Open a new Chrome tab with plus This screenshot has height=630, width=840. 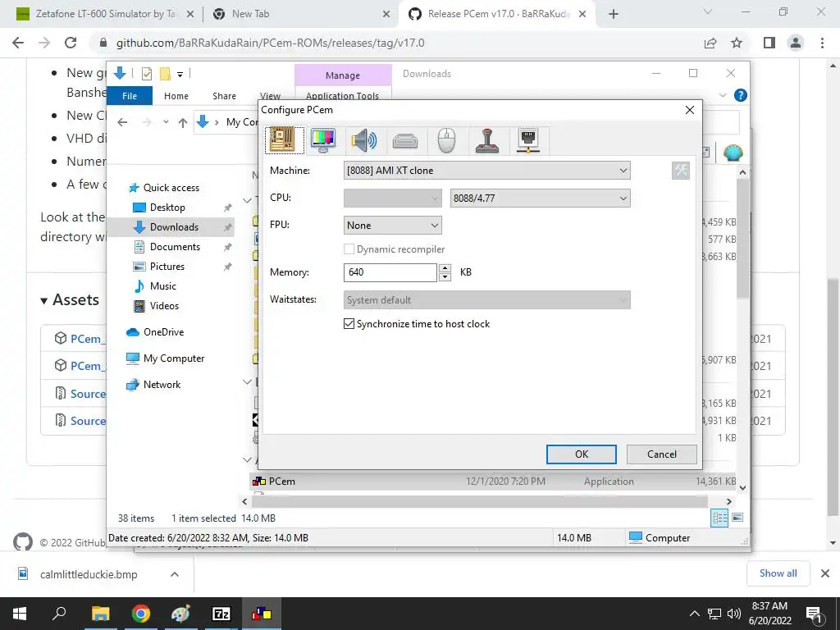coord(614,15)
